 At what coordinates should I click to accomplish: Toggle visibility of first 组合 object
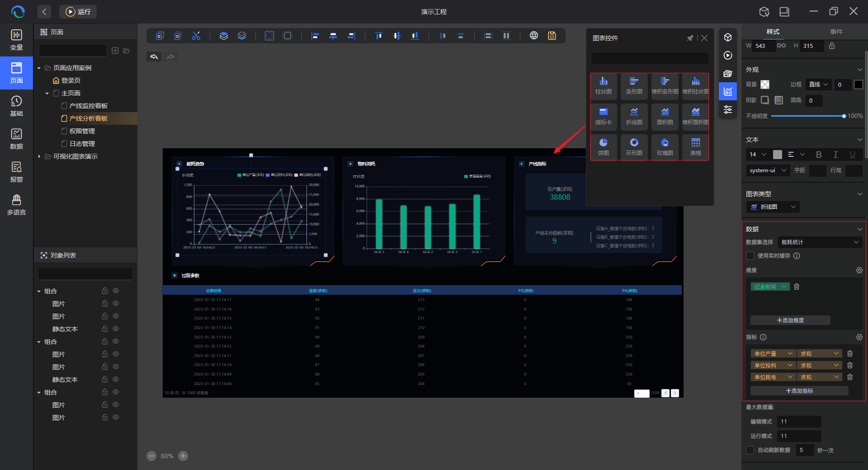[116, 291]
